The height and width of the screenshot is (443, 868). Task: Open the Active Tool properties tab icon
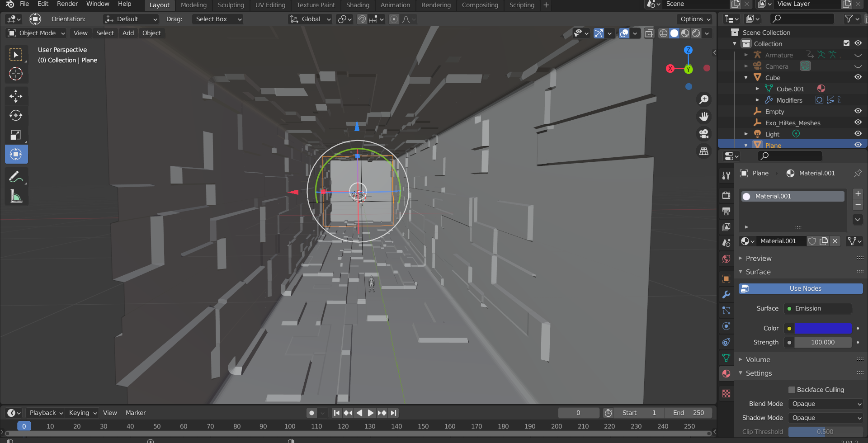tap(726, 175)
